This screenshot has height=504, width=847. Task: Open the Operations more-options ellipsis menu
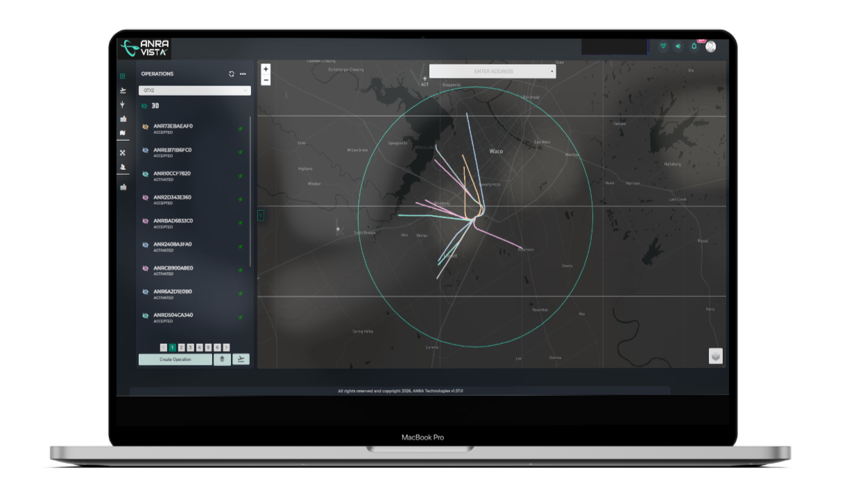(x=243, y=73)
